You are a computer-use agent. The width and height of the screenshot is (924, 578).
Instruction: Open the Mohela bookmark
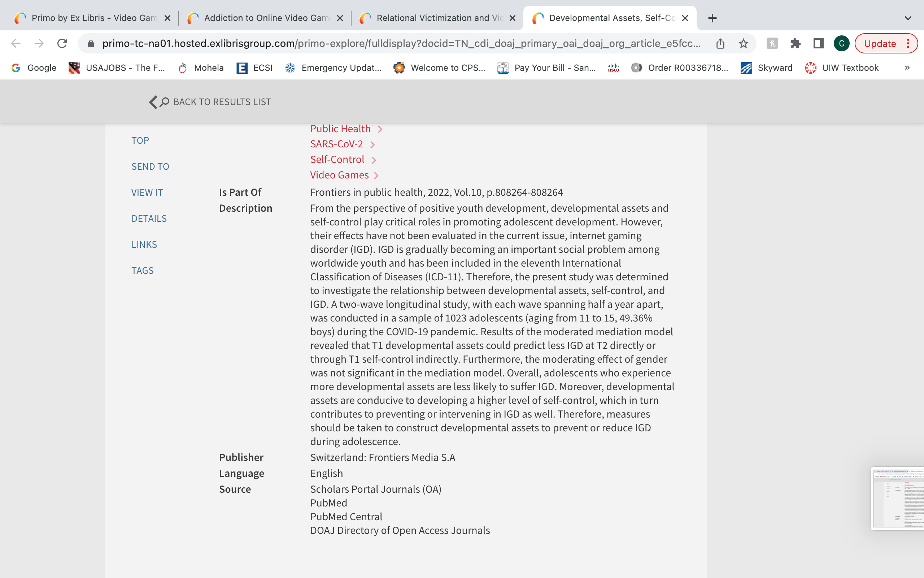click(201, 68)
